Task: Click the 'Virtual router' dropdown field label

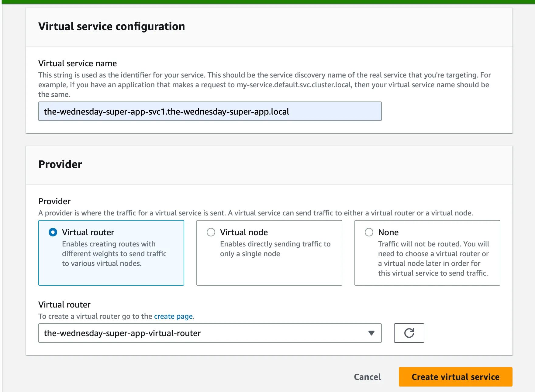Action: [64, 304]
